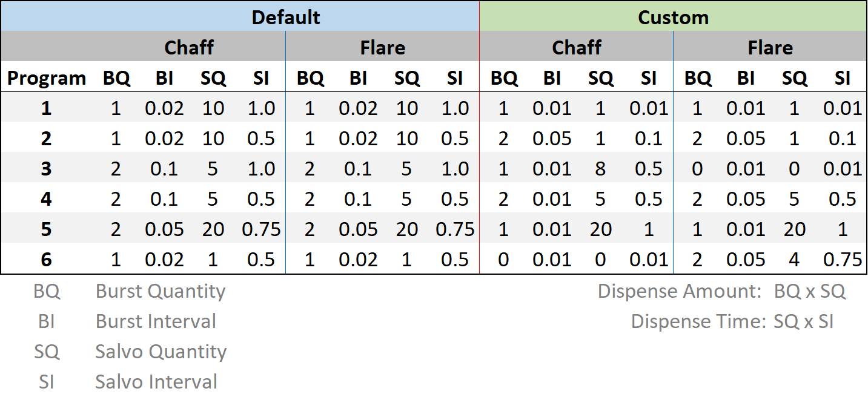The height and width of the screenshot is (397, 868).
Task: Click the Dispense Amount formula text
Action: (721, 291)
